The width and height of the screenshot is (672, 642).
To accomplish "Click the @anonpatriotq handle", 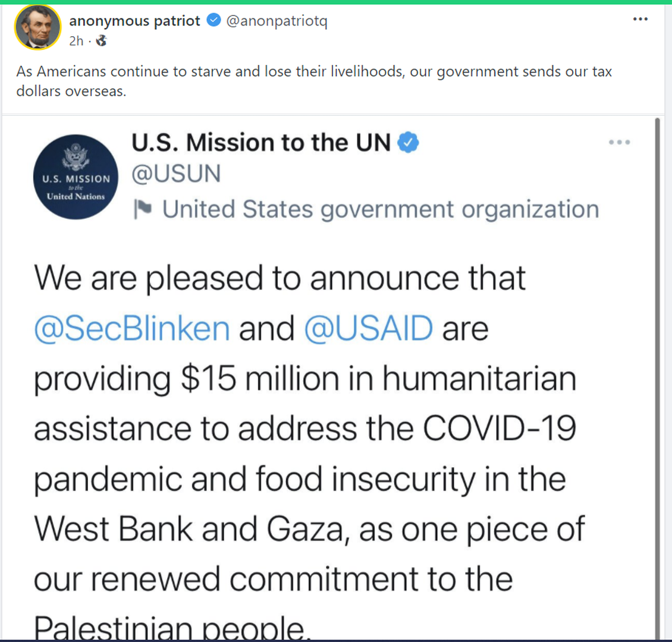I will tap(277, 21).
